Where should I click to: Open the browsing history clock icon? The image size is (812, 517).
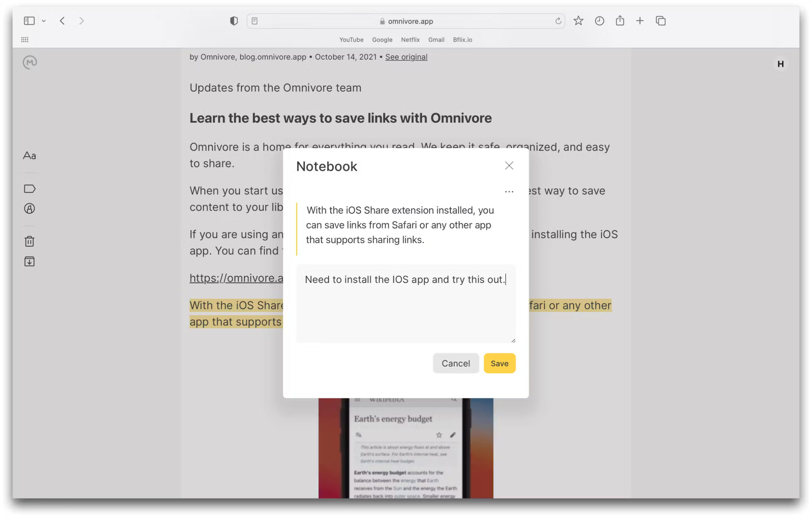(x=599, y=21)
